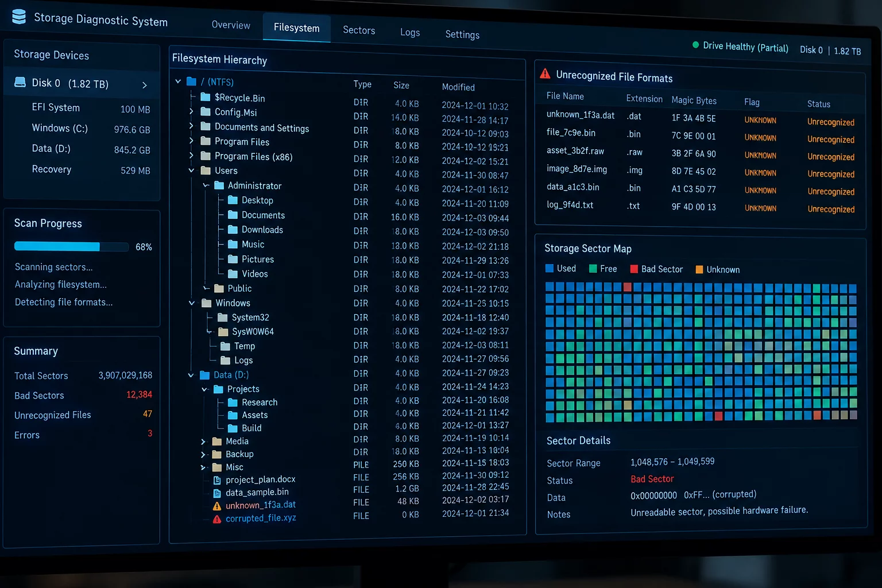
Task: Click the project_plan.docx document icon
Action: [217, 480]
